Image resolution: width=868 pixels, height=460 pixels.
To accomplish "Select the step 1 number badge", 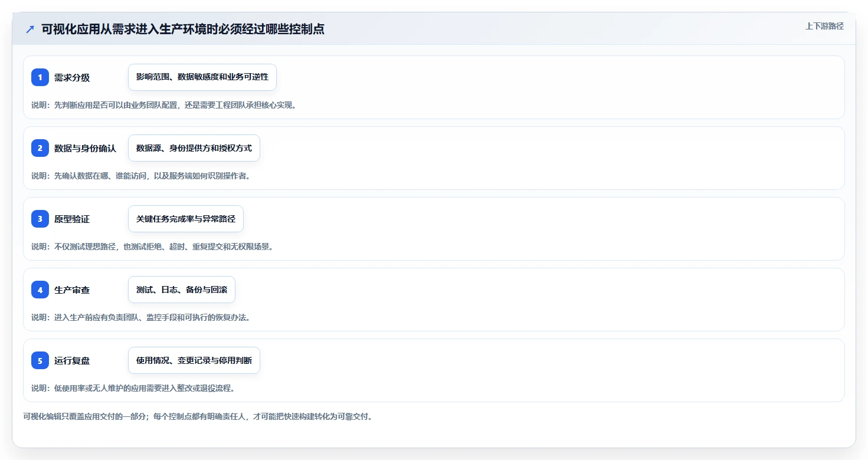I will pyautogui.click(x=40, y=77).
